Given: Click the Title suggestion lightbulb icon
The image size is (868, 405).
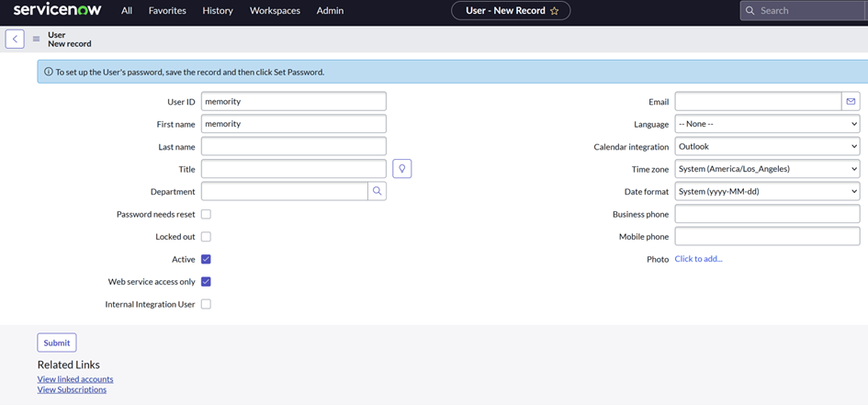Looking at the screenshot, I should tap(401, 169).
